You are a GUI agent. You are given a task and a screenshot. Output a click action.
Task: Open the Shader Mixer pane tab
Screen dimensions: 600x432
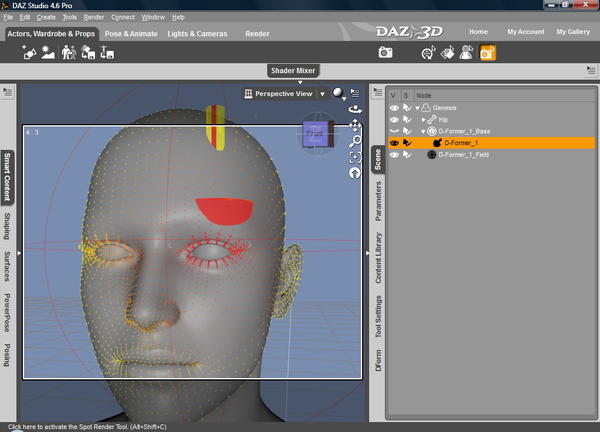pos(293,70)
